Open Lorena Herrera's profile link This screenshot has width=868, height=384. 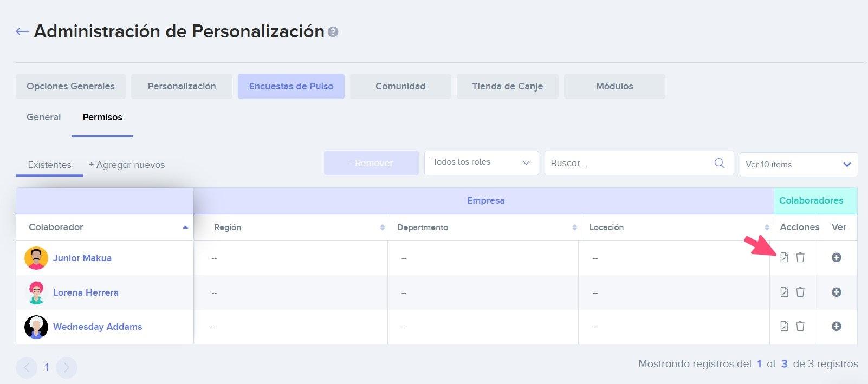tap(86, 292)
